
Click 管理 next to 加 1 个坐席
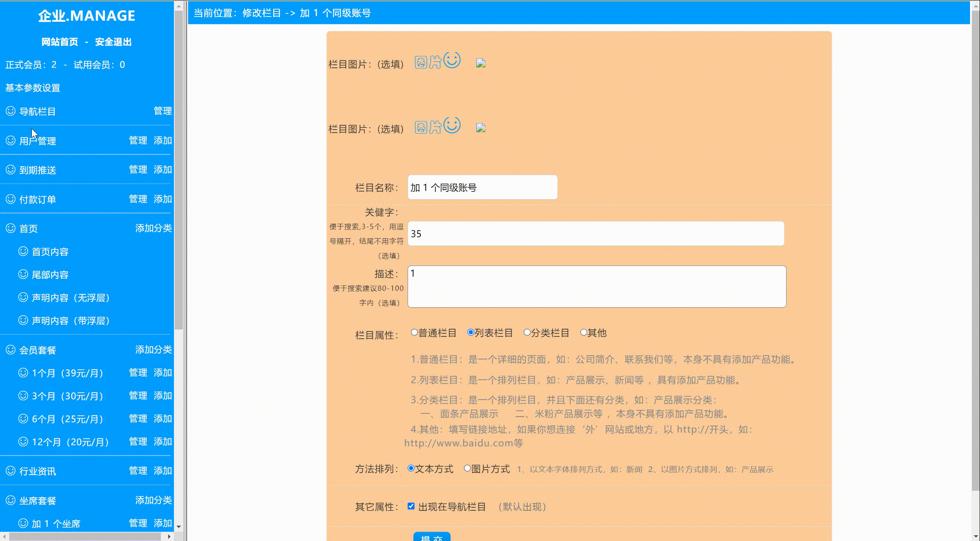[138, 523]
